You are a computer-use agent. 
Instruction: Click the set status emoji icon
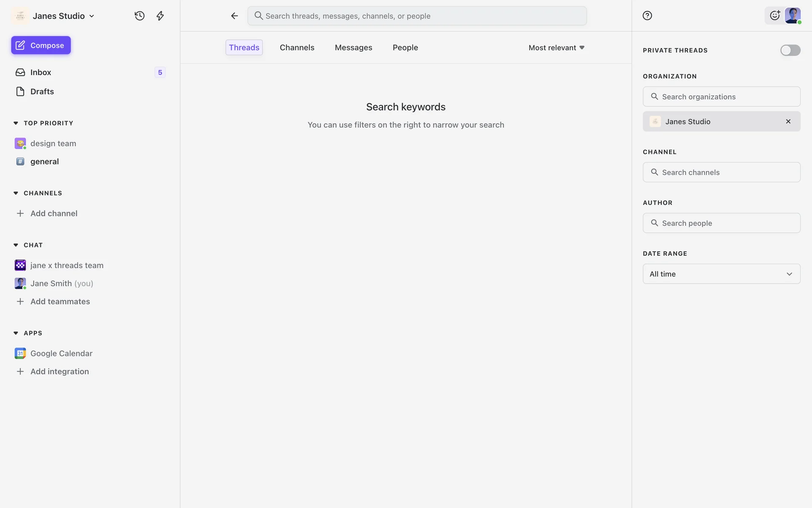coord(774,16)
